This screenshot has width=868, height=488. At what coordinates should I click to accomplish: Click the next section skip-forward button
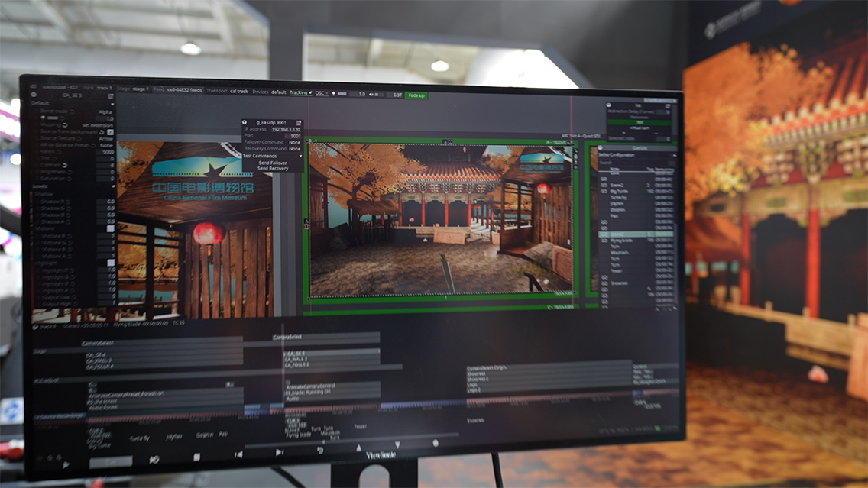click(x=280, y=452)
